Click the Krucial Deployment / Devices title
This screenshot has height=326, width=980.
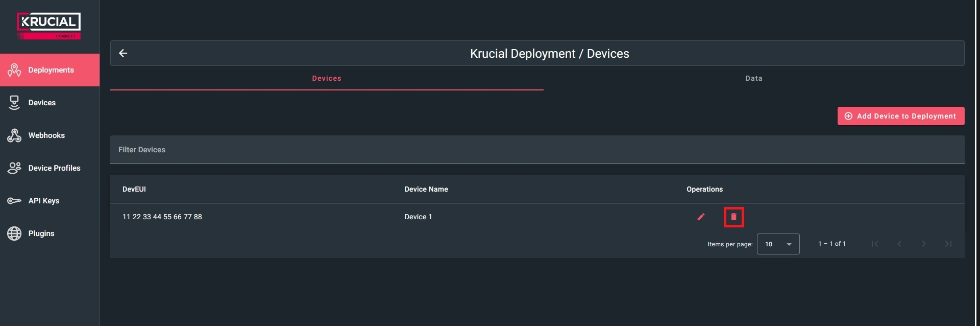coord(550,54)
